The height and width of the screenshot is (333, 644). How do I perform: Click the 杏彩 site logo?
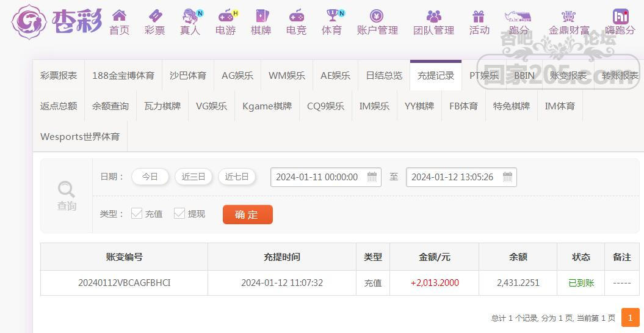tap(57, 22)
